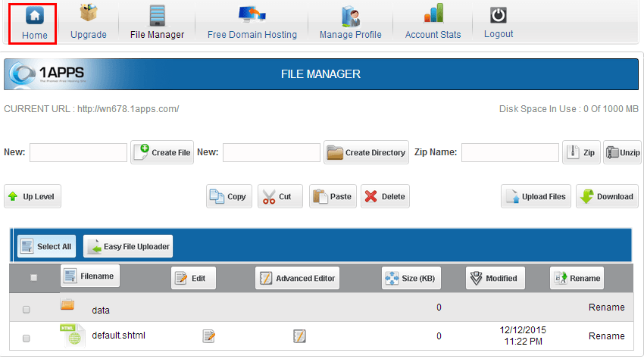Click the edit pencil icon for default.shtml
The height and width of the screenshot is (359, 644).
(x=208, y=336)
